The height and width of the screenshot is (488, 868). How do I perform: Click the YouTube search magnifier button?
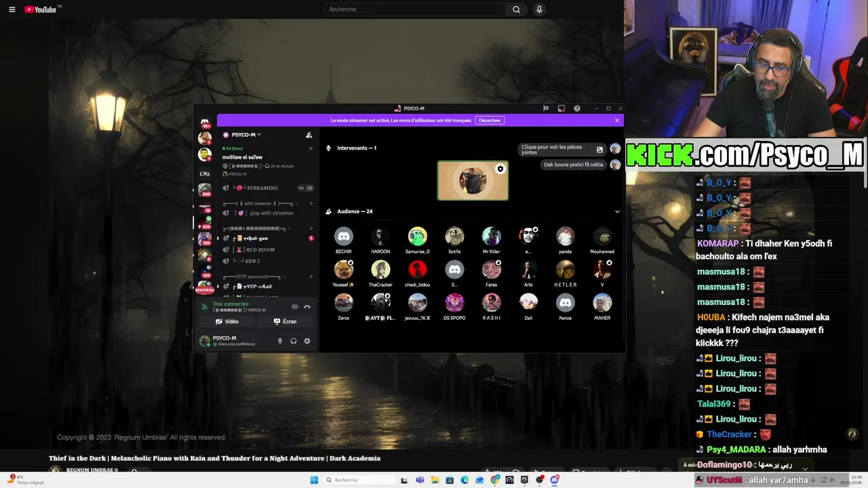tap(516, 9)
